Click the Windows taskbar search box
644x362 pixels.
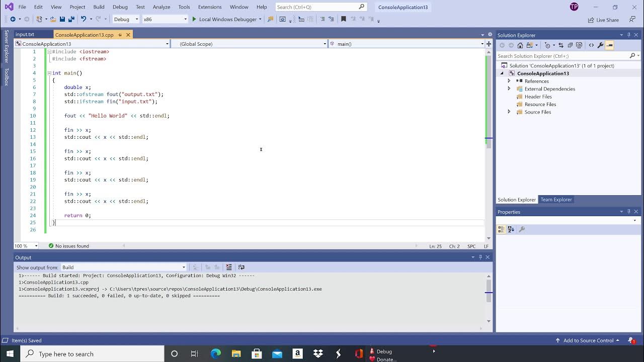pyautogui.click(x=92, y=354)
